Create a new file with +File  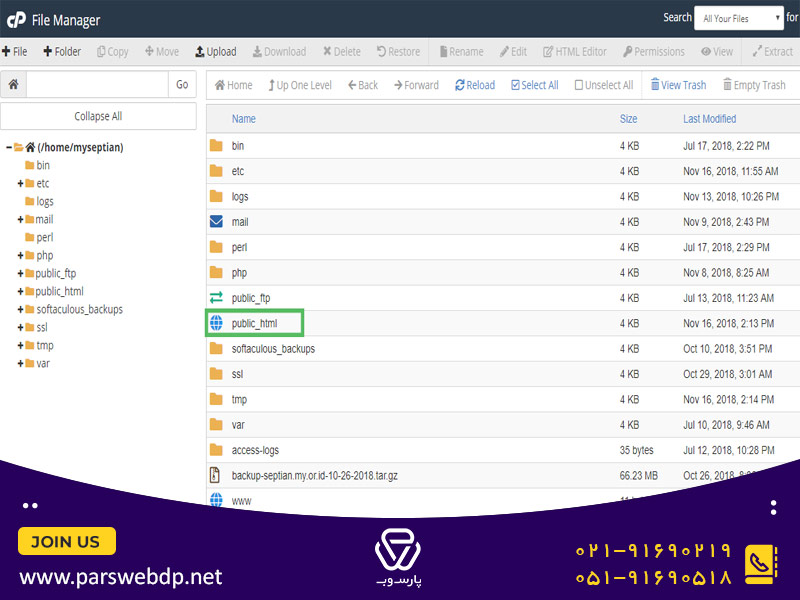(14, 52)
